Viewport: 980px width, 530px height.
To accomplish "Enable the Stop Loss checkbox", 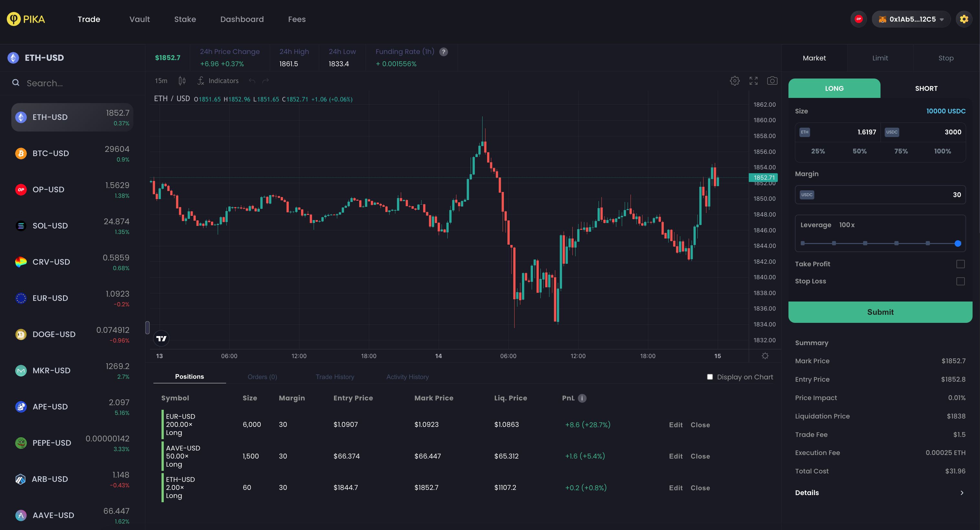I will [x=960, y=281].
